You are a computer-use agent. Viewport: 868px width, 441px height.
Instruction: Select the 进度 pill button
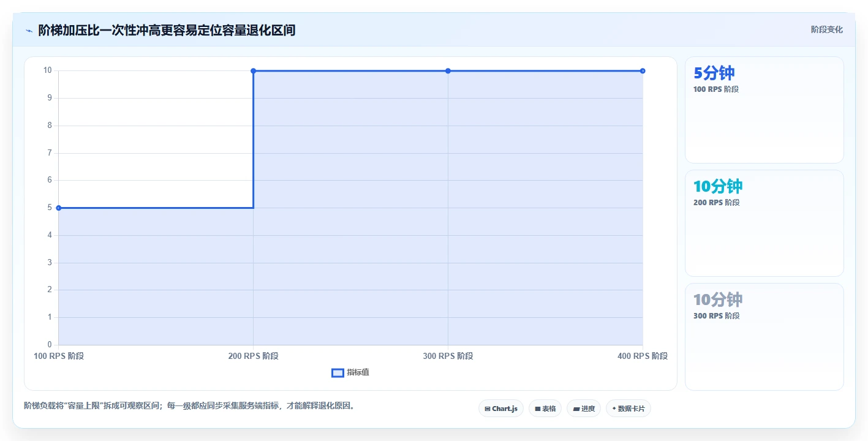tap(584, 409)
